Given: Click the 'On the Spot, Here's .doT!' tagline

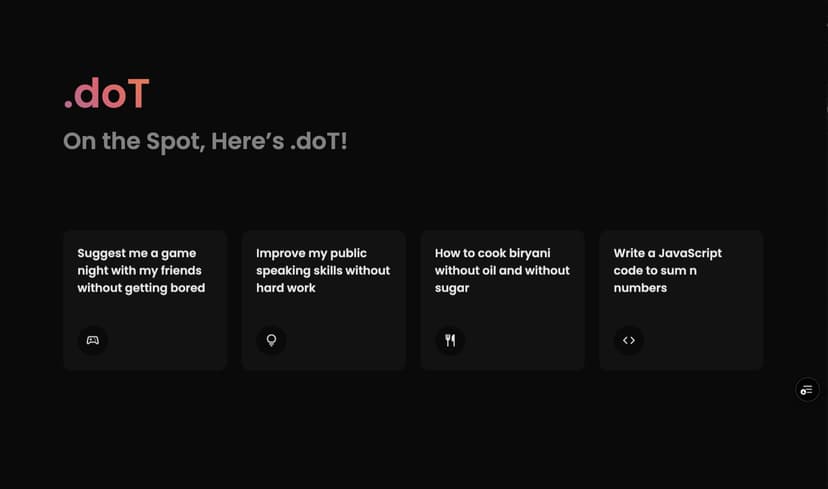Looking at the screenshot, I should click(x=205, y=142).
